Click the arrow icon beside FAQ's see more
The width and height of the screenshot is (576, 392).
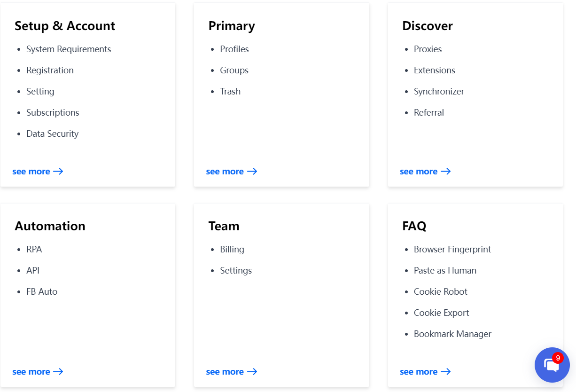(446, 371)
